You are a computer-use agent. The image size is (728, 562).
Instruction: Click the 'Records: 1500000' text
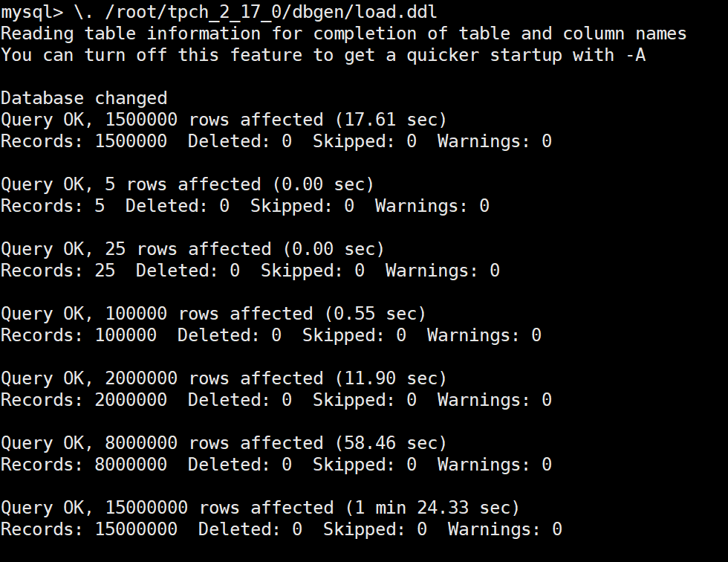tap(84, 141)
